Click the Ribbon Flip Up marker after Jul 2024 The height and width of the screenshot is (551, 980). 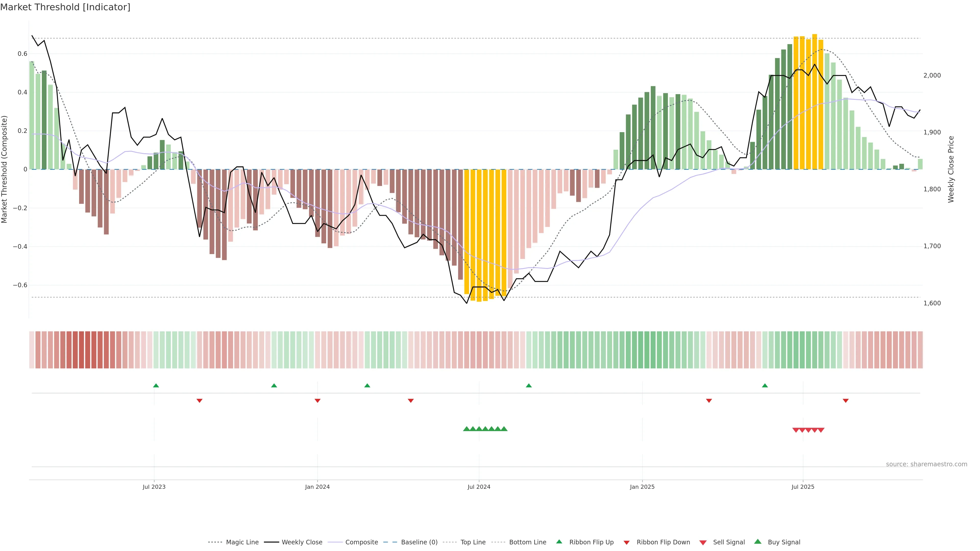click(529, 386)
